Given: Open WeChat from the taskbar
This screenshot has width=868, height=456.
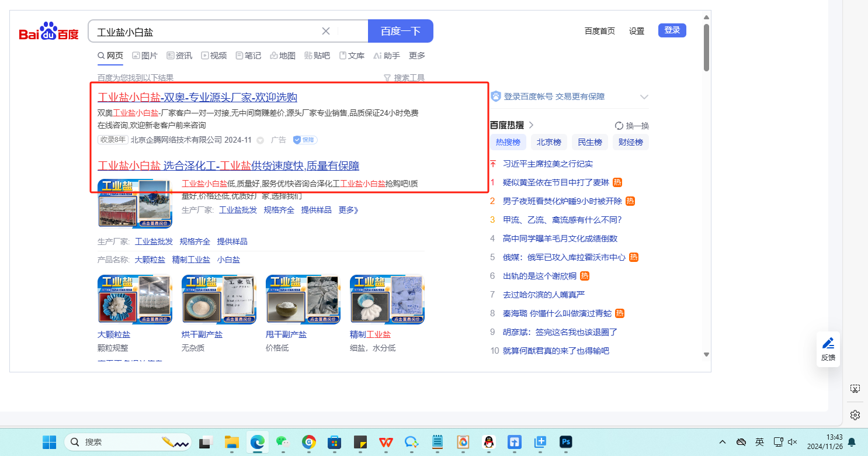Looking at the screenshot, I should pyautogui.click(x=283, y=442).
